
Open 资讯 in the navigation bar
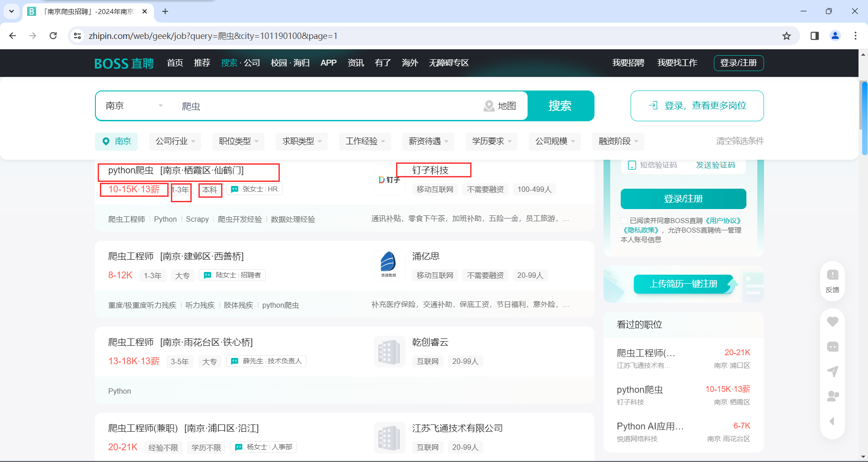tap(356, 63)
